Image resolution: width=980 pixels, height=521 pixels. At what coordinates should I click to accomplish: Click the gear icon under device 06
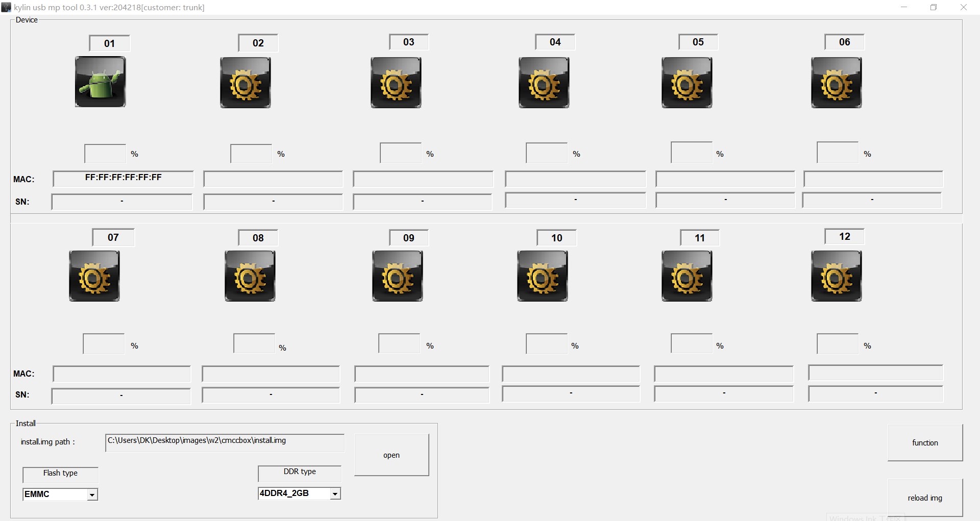(x=837, y=83)
